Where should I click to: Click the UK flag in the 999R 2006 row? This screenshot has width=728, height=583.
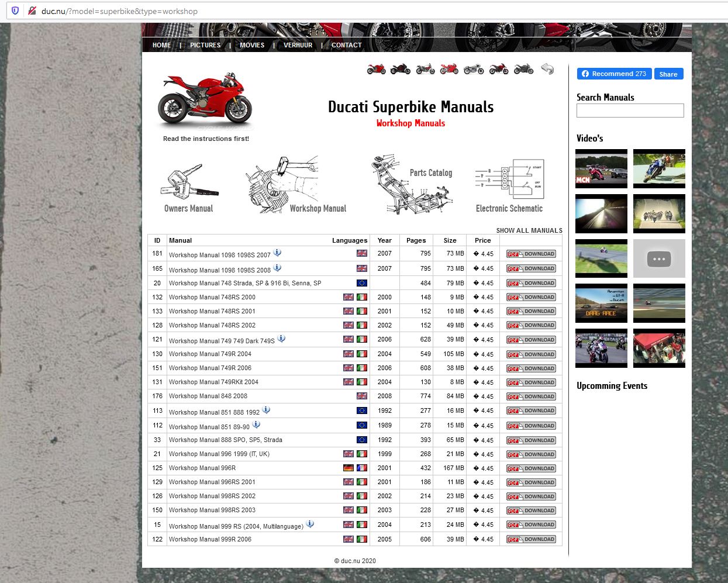tap(349, 539)
